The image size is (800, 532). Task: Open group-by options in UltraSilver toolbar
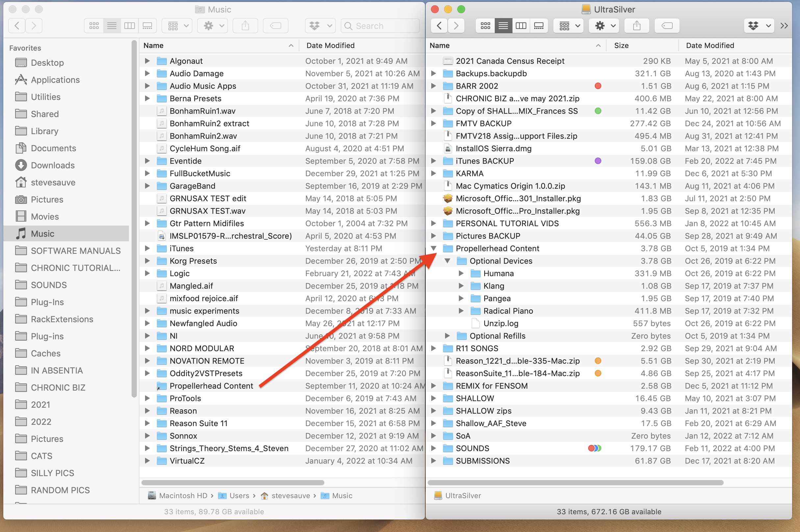click(568, 26)
